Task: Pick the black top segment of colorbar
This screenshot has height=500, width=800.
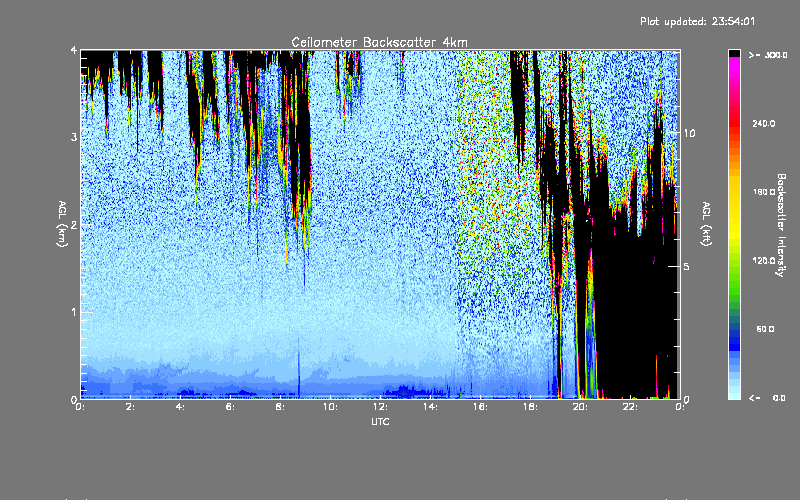Action: (734, 53)
